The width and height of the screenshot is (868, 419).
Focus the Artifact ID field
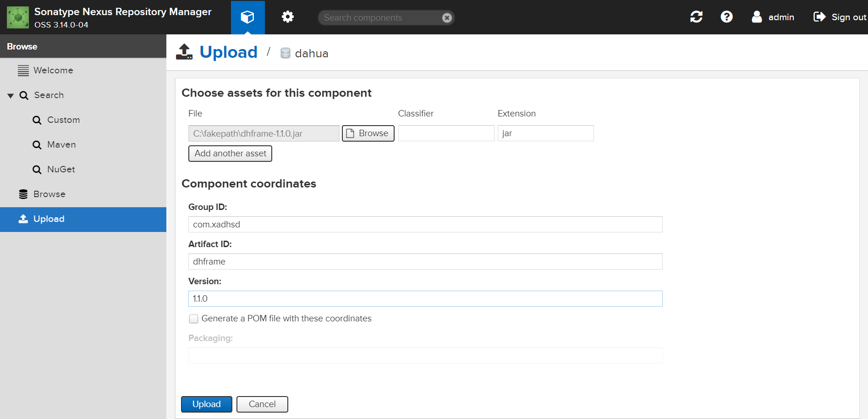pyautogui.click(x=425, y=262)
